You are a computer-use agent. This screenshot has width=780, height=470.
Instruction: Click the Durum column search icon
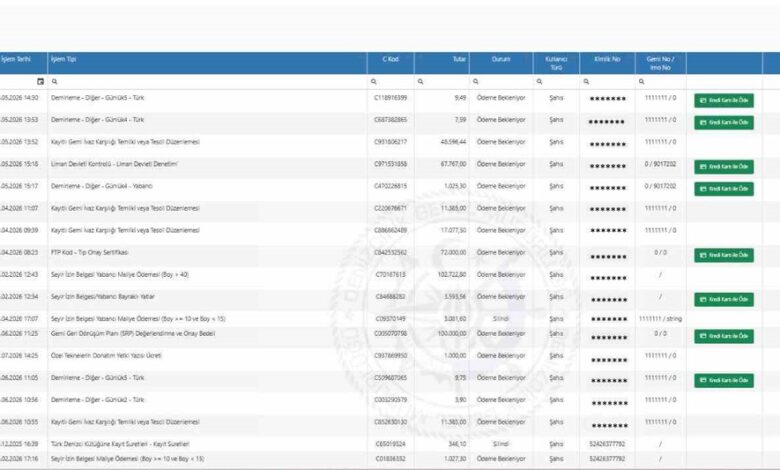pyautogui.click(x=476, y=82)
